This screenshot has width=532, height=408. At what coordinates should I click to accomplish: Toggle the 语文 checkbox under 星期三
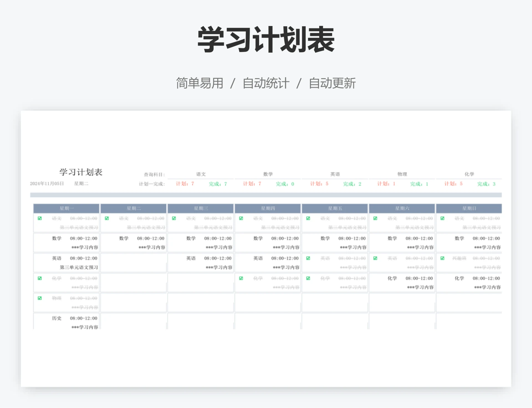point(174,218)
